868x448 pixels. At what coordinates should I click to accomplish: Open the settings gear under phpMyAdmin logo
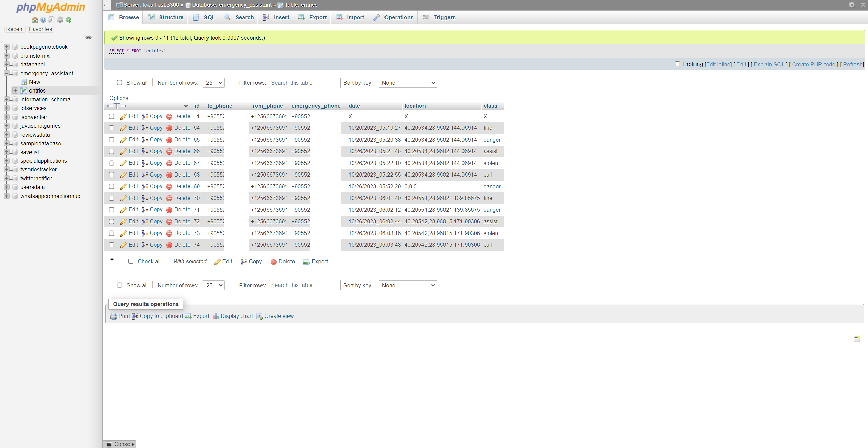(x=60, y=20)
